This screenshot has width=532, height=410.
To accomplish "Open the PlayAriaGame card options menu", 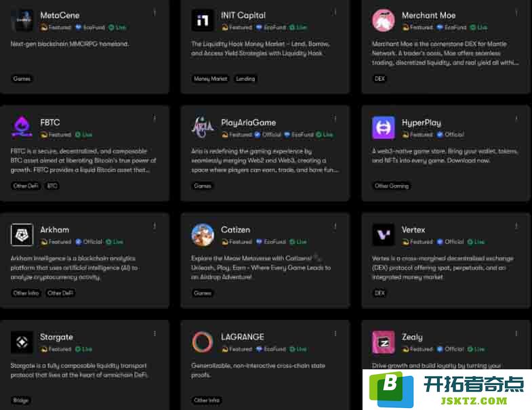I will point(335,118).
